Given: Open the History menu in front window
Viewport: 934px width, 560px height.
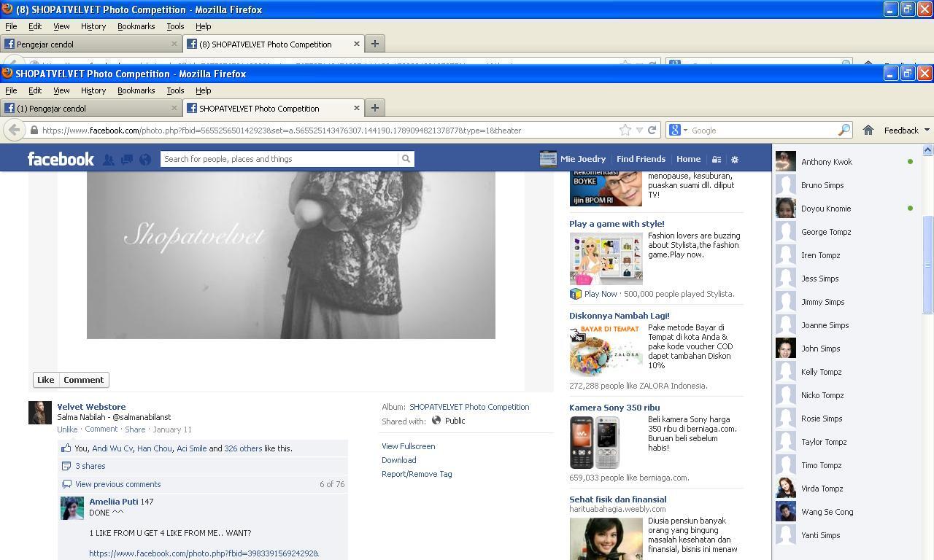Looking at the screenshot, I should 93,90.
